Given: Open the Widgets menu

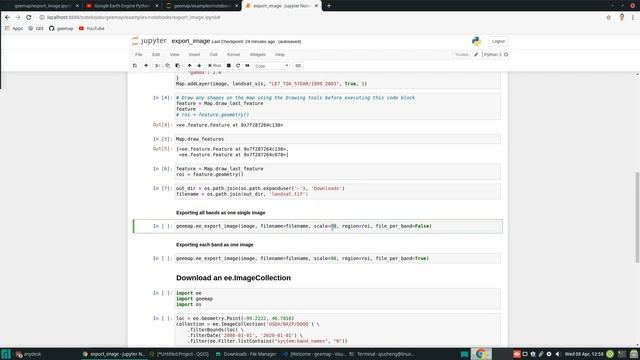Looking at the screenshot, I should coord(258,54).
